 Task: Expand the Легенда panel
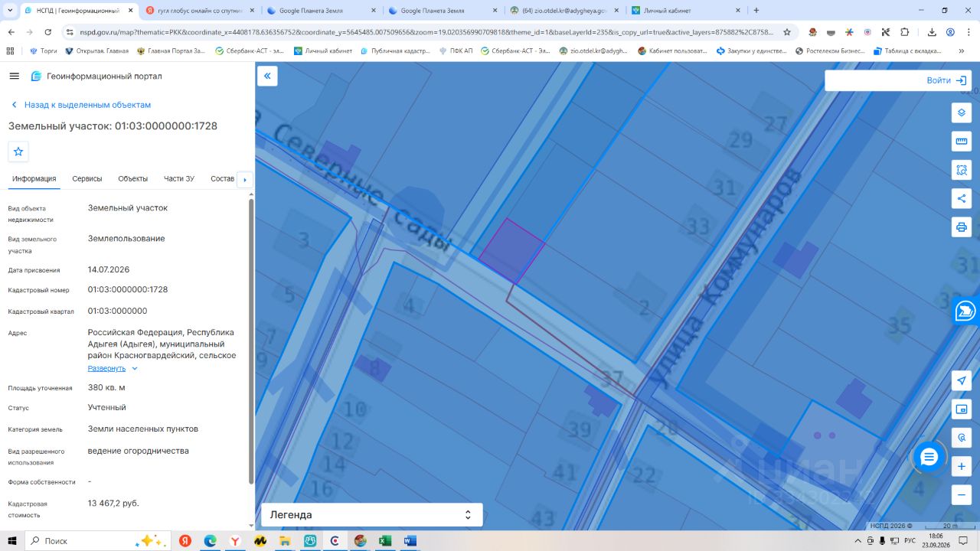(372, 515)
